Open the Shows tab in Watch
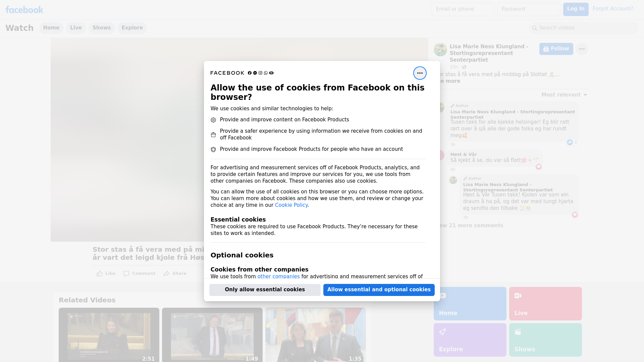Image resolution: width=644 pixels, height=362 pixels. [x=102, y=28]
